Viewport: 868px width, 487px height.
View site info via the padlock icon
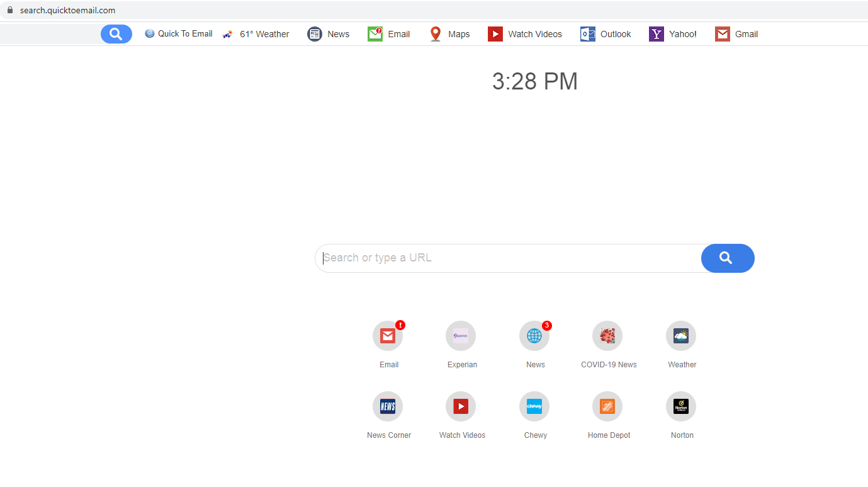point(10,10)
